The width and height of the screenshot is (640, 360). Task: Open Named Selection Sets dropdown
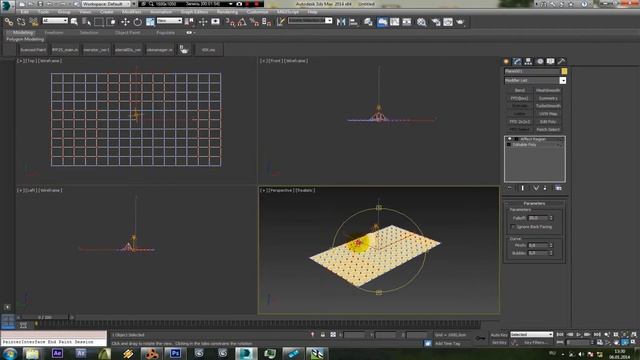310,21
